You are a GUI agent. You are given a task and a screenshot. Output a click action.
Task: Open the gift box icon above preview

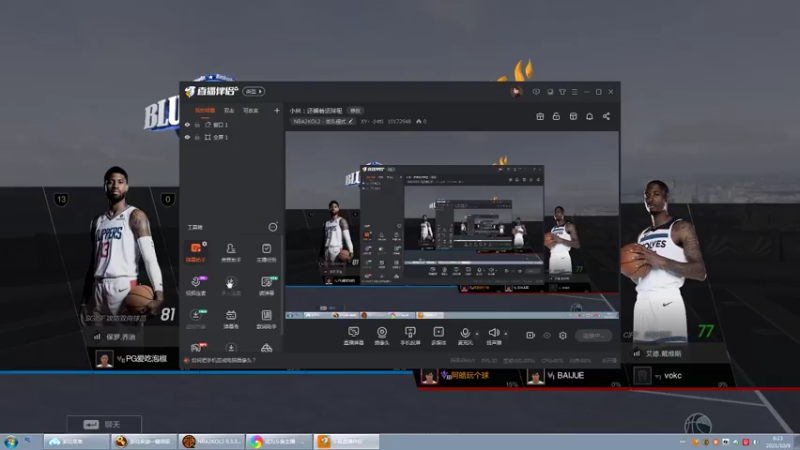(540, 116)
